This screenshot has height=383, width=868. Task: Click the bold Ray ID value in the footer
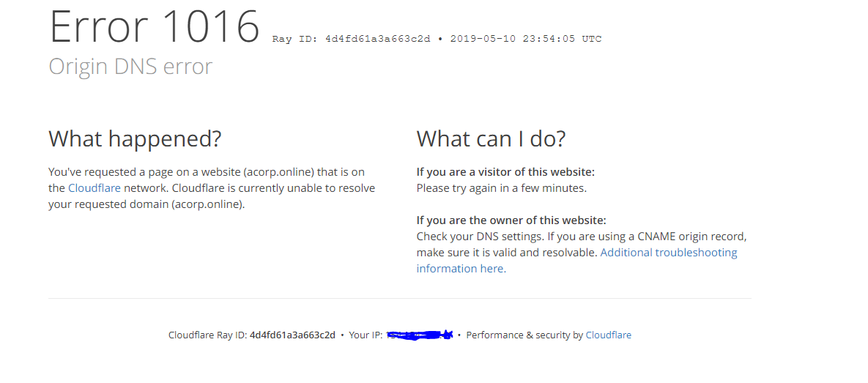pos(292,335)
